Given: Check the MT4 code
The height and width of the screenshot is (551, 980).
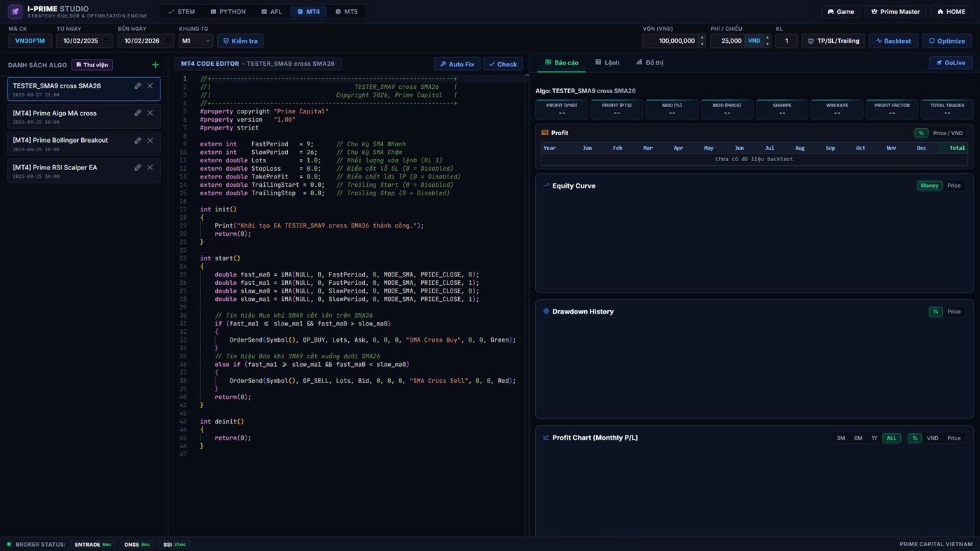Looking at the screenshot, I should tap(503, 64).
